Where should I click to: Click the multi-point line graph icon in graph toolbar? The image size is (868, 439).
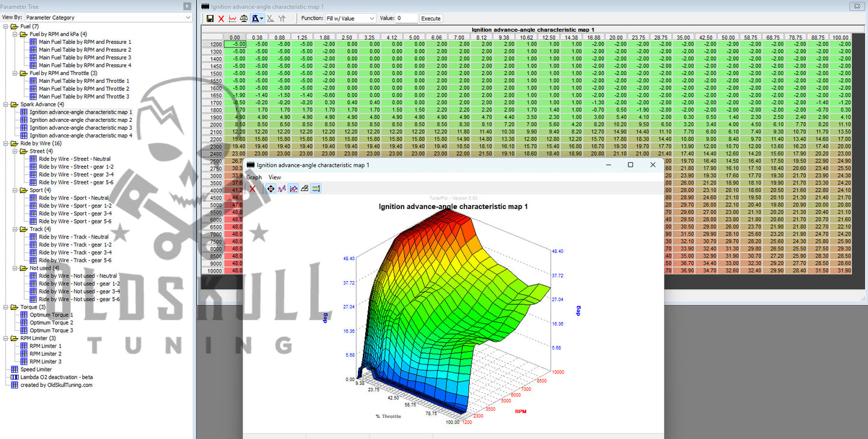click(x=282, y=189)
